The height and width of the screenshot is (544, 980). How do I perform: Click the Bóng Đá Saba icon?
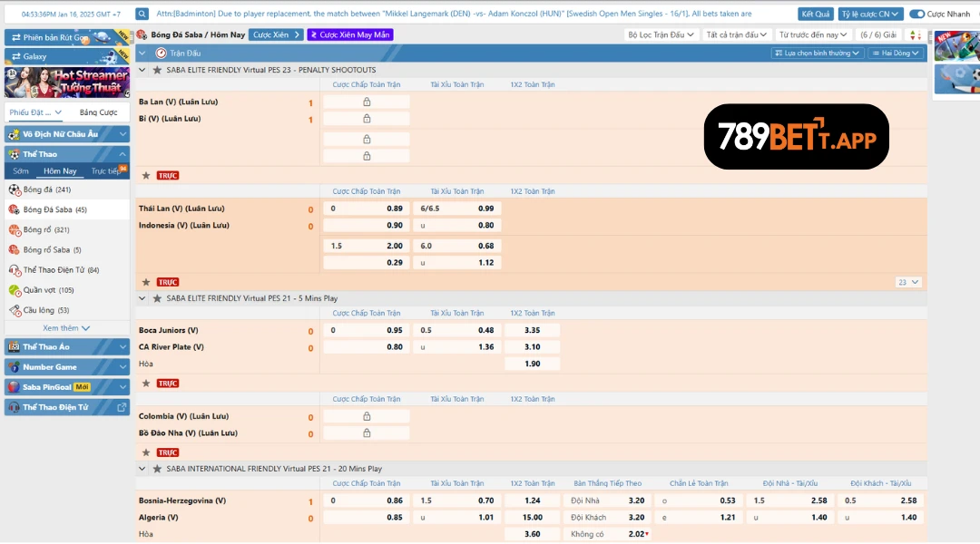click(x=15, y=209)
